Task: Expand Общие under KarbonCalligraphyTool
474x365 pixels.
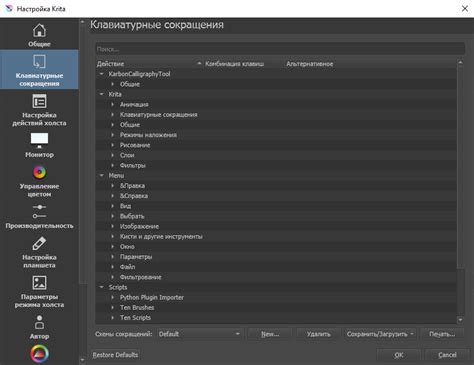Action: (113, 84)
